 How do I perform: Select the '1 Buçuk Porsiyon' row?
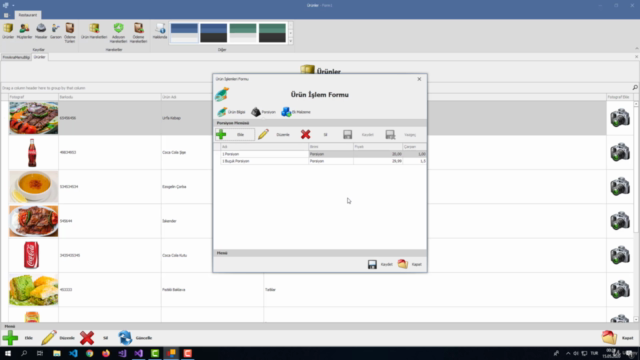[320, 161]
